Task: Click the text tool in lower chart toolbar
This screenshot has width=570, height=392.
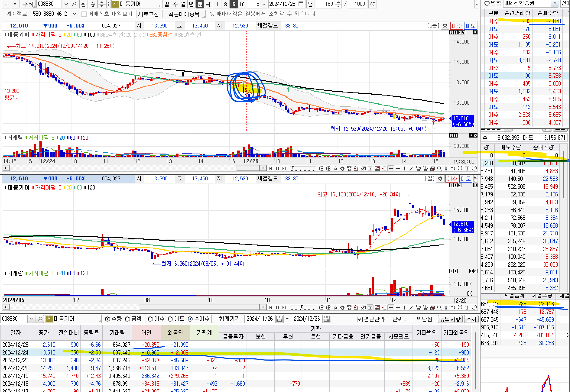Action: (x=467, y=307)
